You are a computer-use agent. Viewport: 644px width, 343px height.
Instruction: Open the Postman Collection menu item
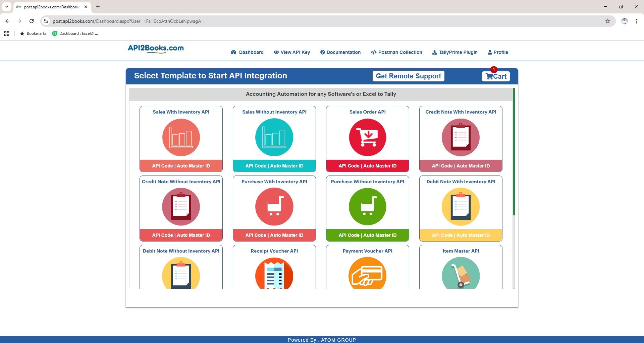point(396,52)
